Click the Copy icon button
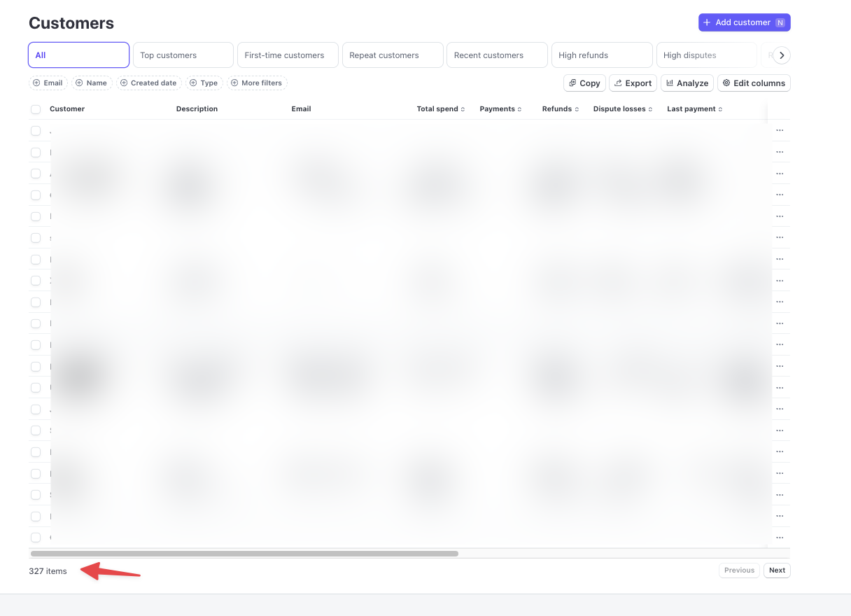The width and height of the screenshot is (851, 616). click(584, 83)
